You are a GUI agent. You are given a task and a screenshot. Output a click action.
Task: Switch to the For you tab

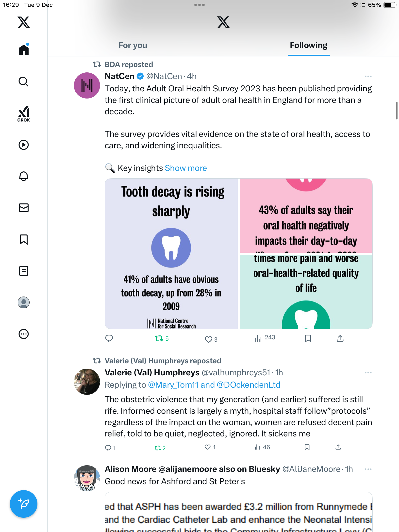pyautogui.click(x=133, y=45)
